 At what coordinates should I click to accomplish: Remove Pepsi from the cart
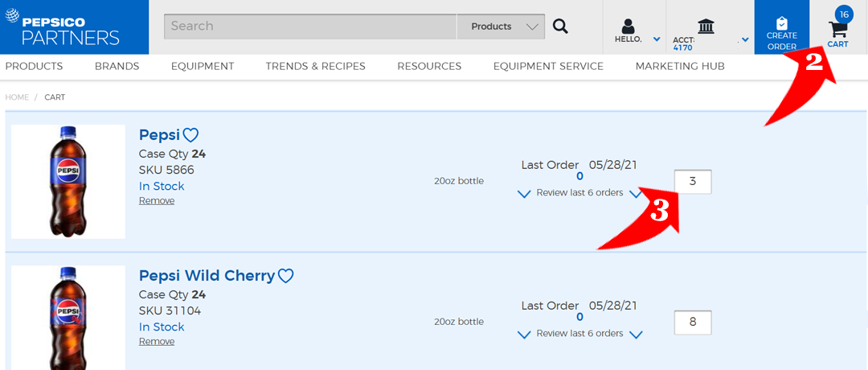[x=157, y=201]
